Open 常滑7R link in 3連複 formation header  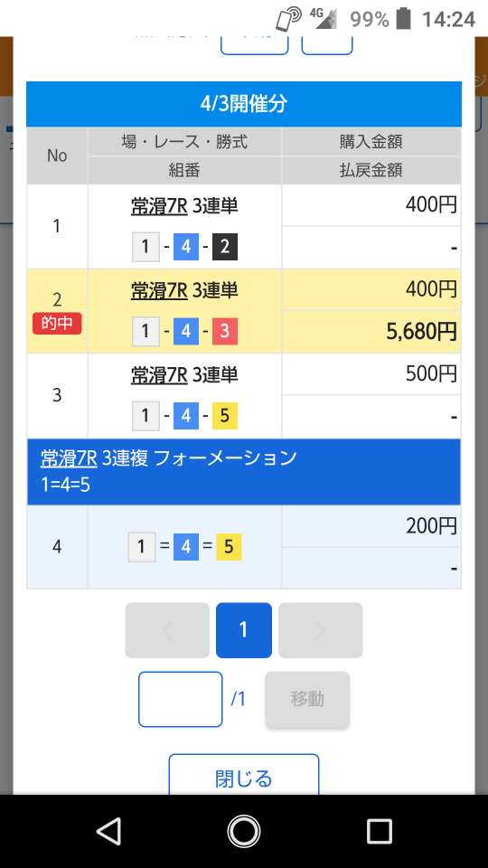coord(69,458)
